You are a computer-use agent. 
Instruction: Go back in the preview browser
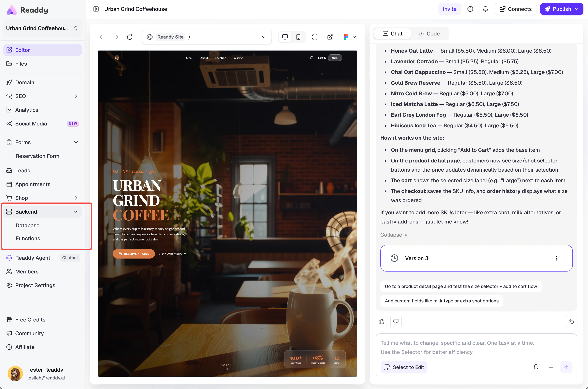pyautogui.click(x=102, y=37)
